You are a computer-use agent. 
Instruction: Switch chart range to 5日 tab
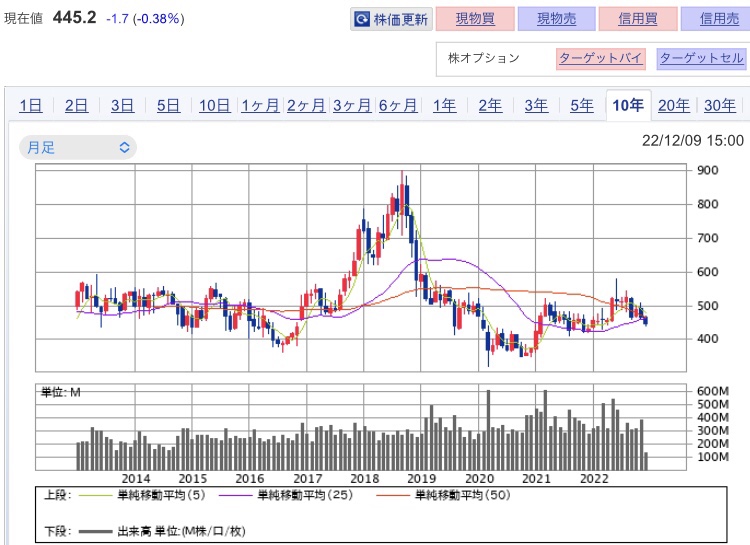coord(168,105)
